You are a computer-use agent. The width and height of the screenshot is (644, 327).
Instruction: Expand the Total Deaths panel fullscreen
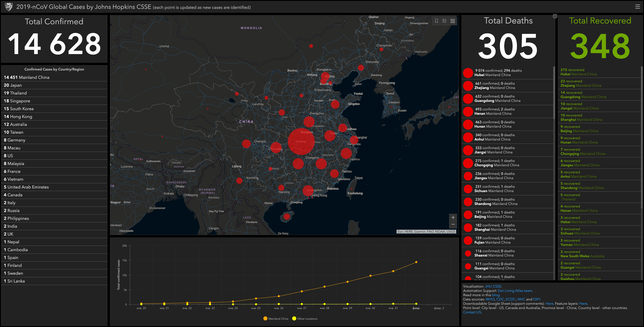point(555,16)
